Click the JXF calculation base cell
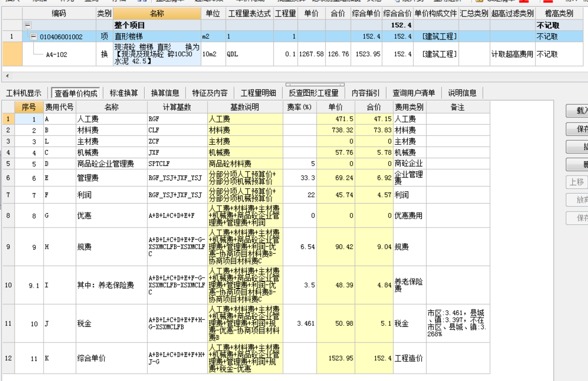Image resolution: width=588 pixels, height=381 pixels. (x=177, y=153)
